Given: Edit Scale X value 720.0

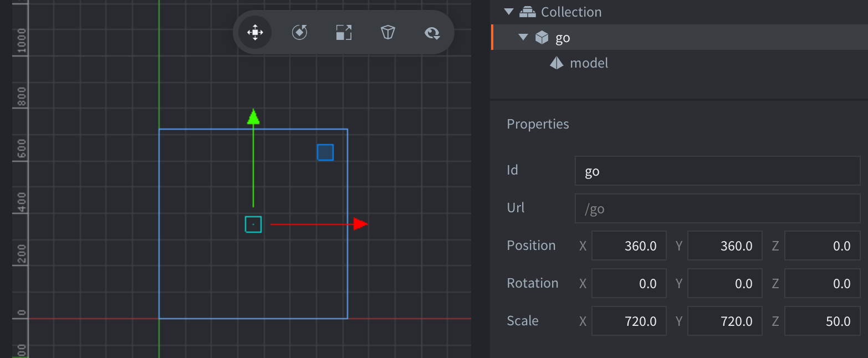Looking at the screenshot, I should [x=629, y=321].
